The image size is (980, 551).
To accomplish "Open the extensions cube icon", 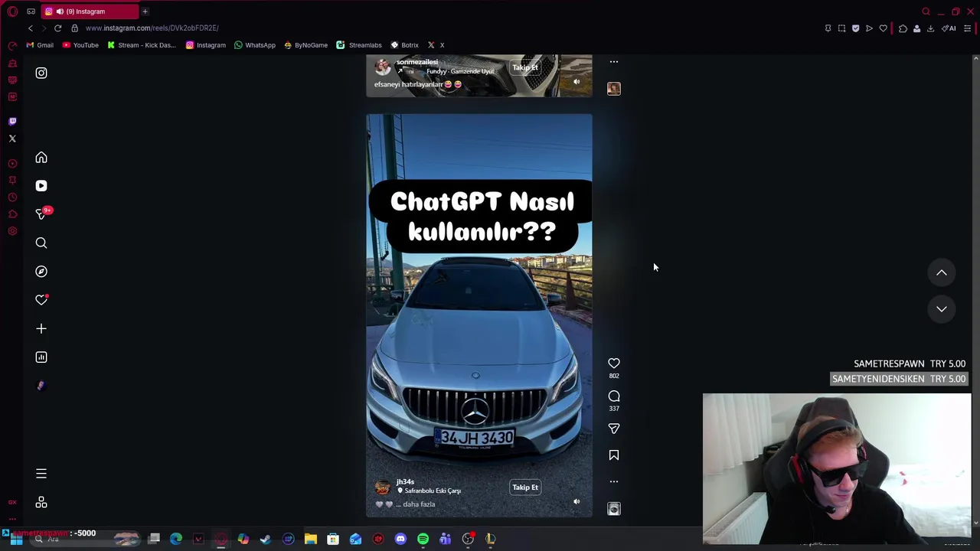I will [x=903, y=28].
